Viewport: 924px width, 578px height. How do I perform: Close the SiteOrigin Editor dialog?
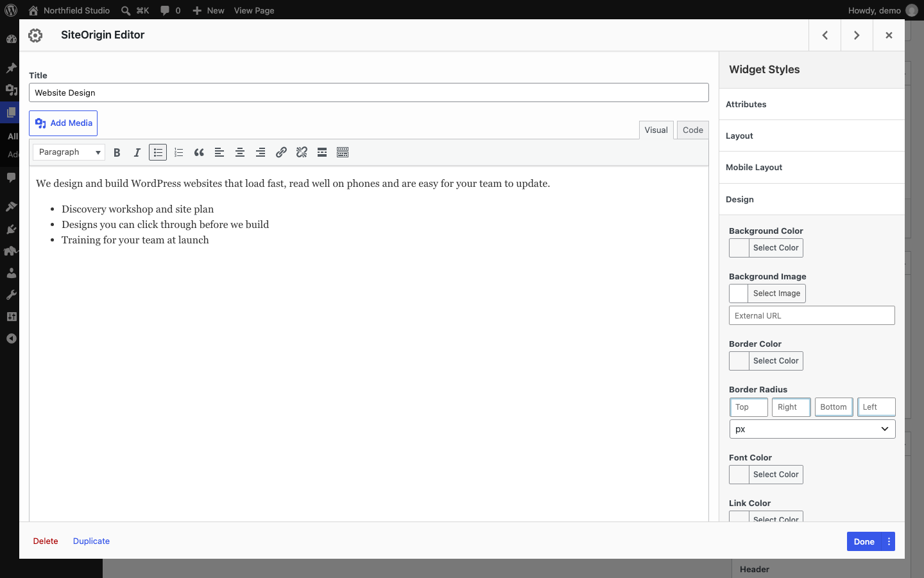[889, 35]
